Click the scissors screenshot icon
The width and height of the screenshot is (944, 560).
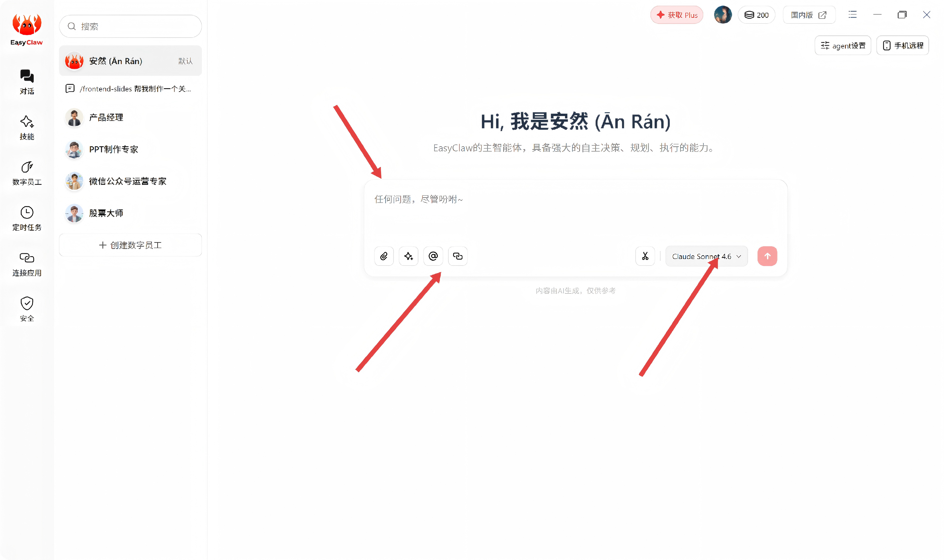[645, 256]
